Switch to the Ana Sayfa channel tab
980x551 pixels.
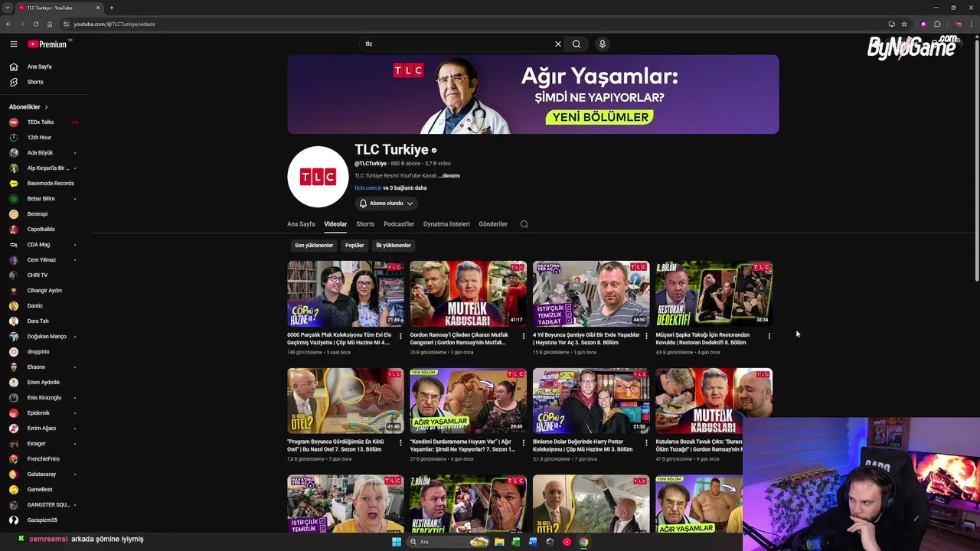pyautogui.click(x=301, y=224)
